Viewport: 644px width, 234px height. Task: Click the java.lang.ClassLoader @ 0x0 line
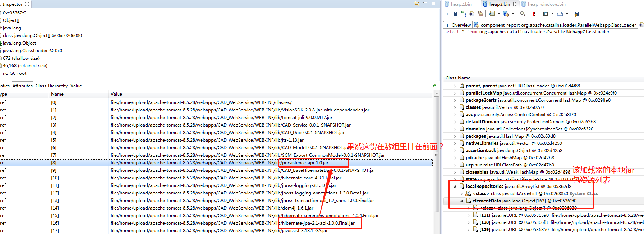[32, 51]
